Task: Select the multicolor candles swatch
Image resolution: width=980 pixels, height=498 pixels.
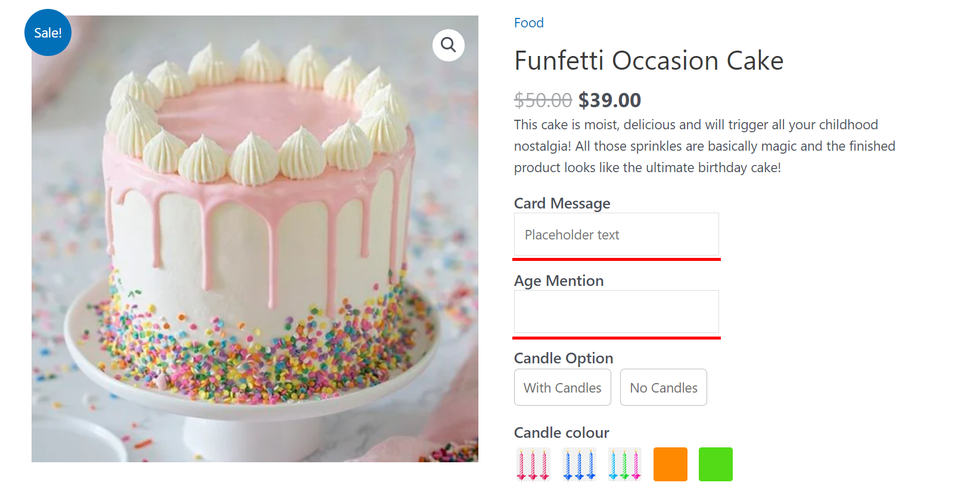Action: point(624,464)
